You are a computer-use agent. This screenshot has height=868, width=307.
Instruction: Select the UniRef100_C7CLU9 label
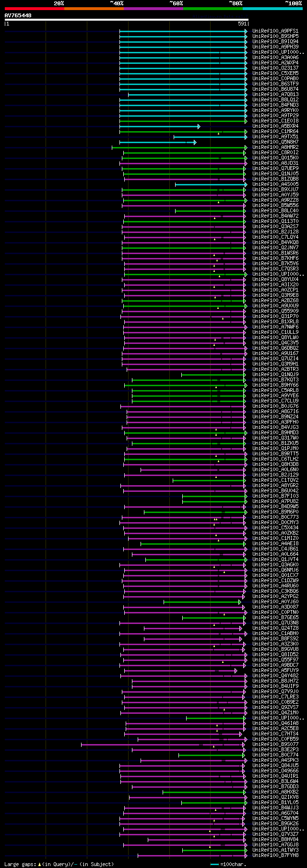coord(275,401)
